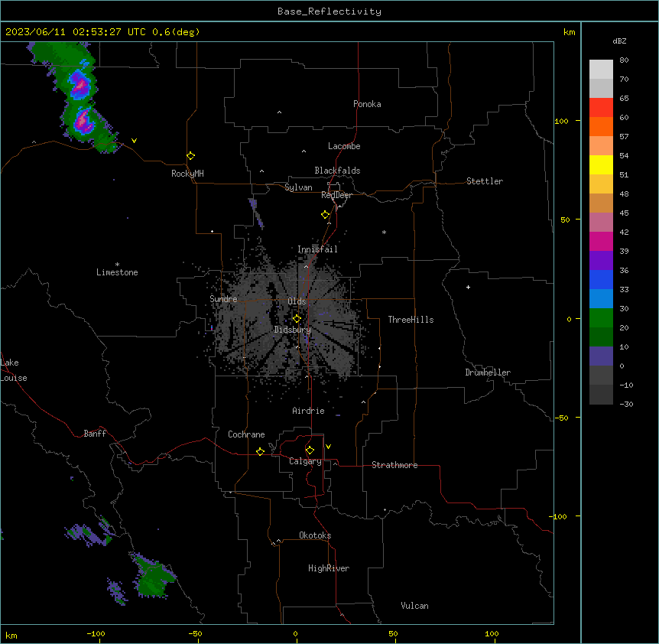Click the 100 tick on the right vertical axis
This screenshot has width=659, height=644.
coord(561,121)
